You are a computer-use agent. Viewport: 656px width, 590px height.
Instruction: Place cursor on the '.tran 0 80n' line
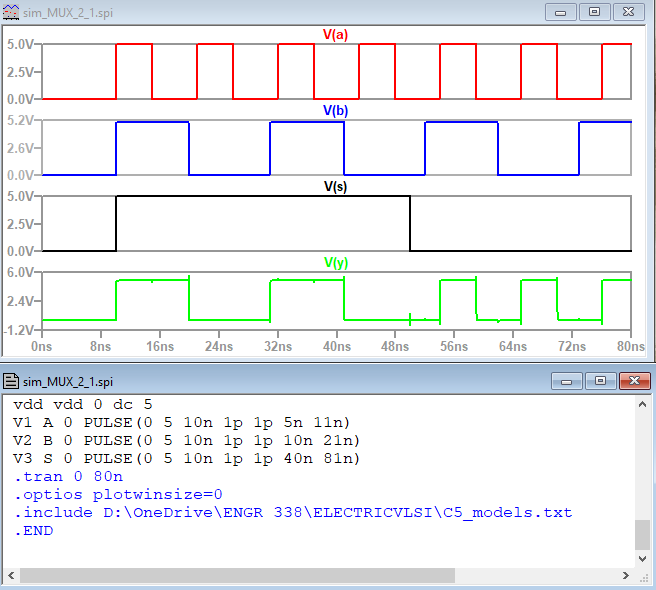68,477
